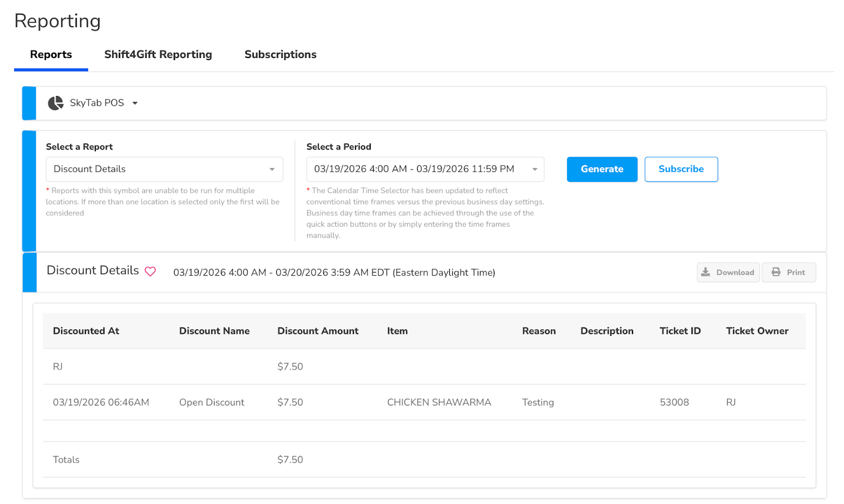Screen dimensions: 844x504
Task: Click the download arrow icon
Action: tap(705, 272)
